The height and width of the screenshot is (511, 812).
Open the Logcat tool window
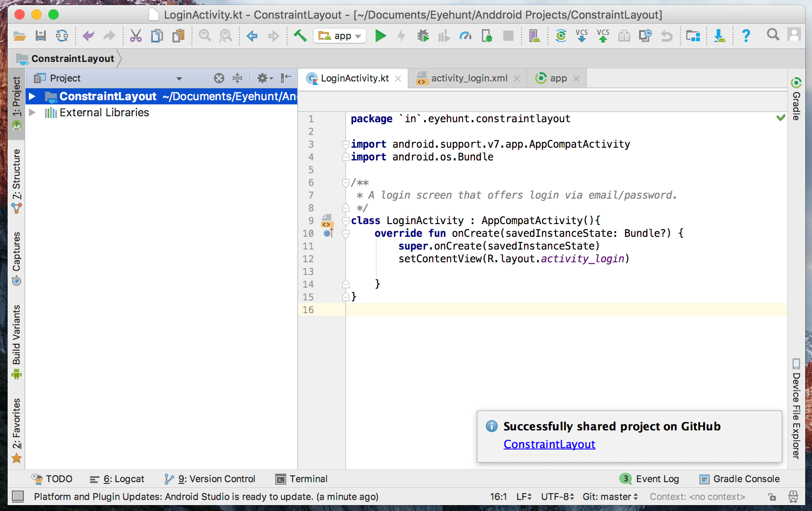click(x=123, y=479)
